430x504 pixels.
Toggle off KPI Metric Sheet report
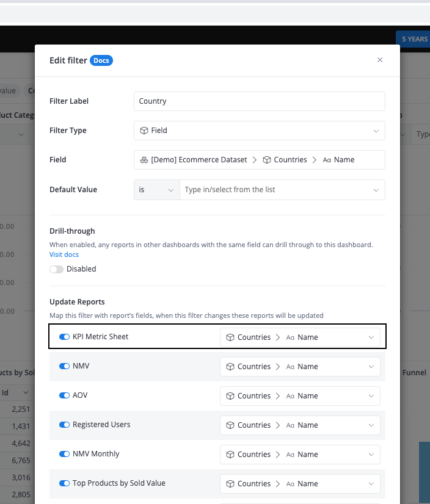pyautogui.click(x=64, y=337)
